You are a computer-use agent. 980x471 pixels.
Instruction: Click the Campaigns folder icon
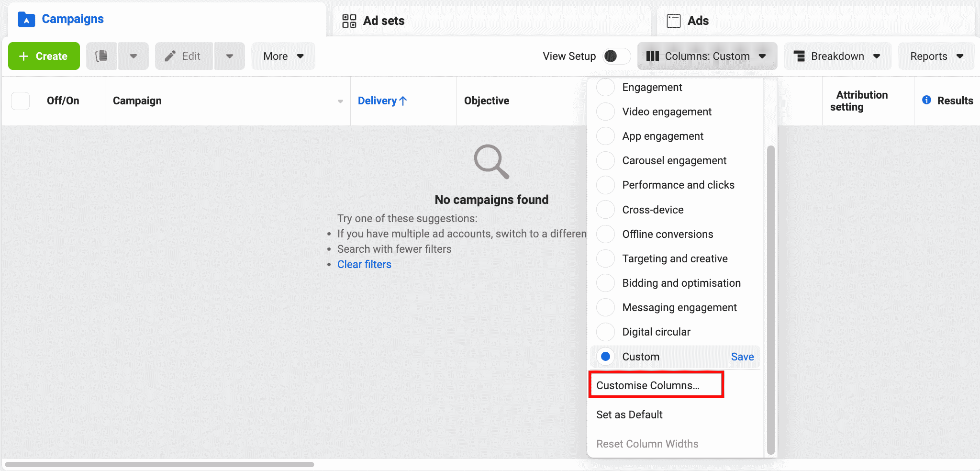26,20
